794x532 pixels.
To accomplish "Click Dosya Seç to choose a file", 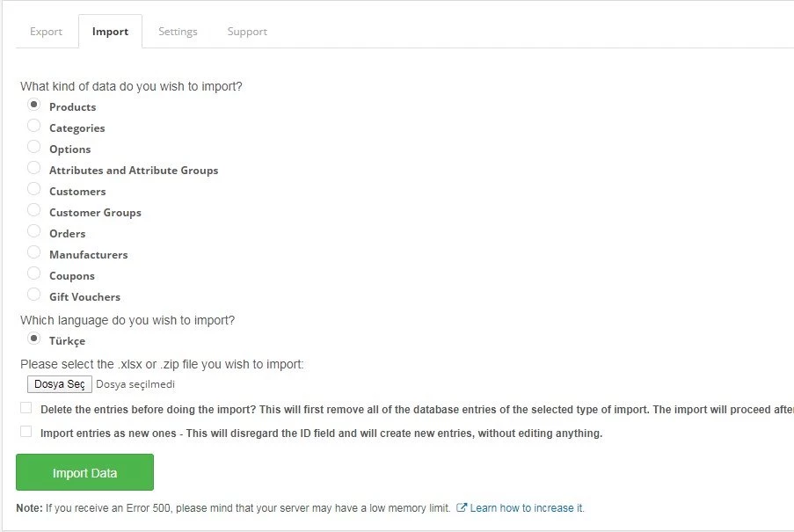I will point(59,384).
